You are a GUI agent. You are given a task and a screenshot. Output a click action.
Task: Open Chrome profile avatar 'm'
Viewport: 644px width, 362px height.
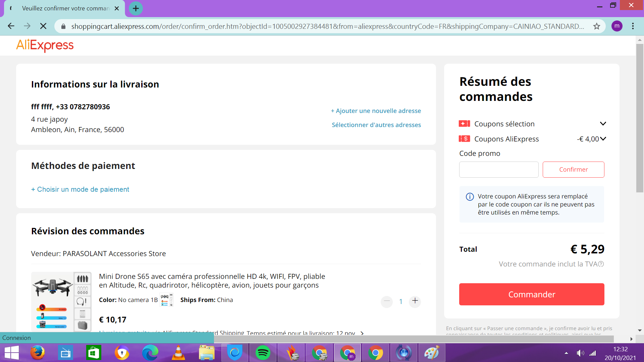617,26
